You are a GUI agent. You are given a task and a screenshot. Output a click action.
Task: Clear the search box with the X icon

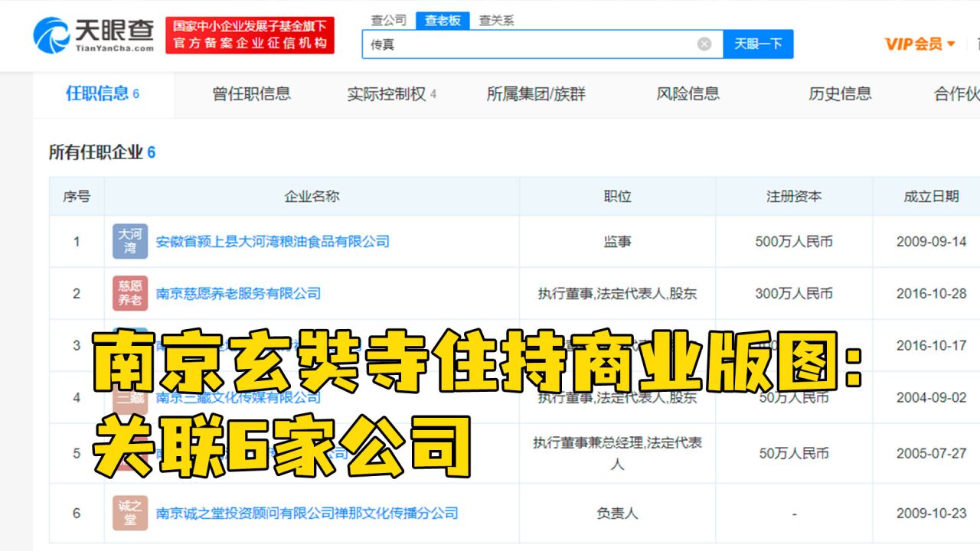coord(704,44)
